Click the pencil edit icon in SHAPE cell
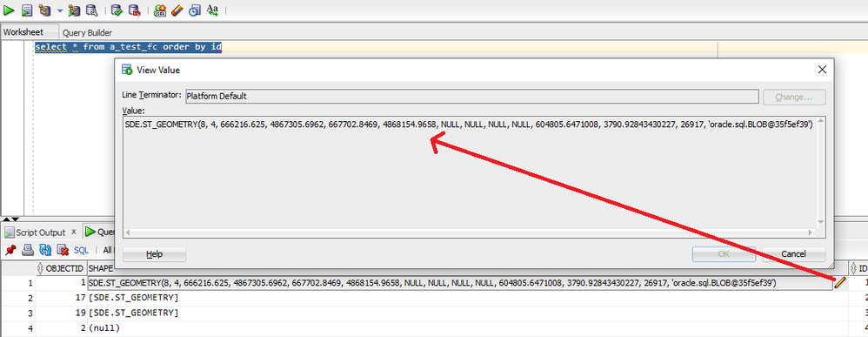This screenshot has width=868, height=337. [x=840, y=283]
